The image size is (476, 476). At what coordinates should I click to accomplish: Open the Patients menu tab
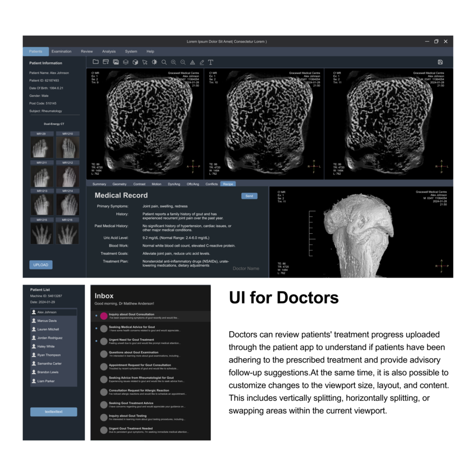(36, 51)
